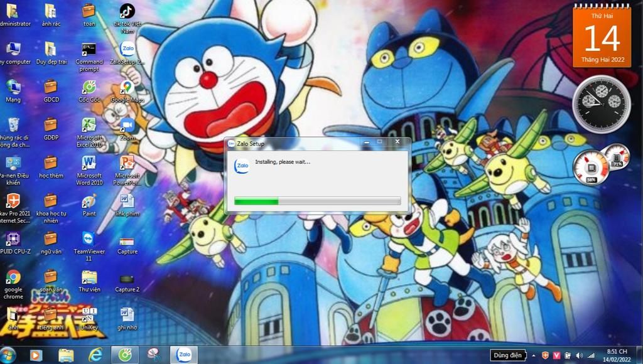This screenshot has width=643, height=364.
Task: Open the Recycle Bin icon
Action: 14,132
